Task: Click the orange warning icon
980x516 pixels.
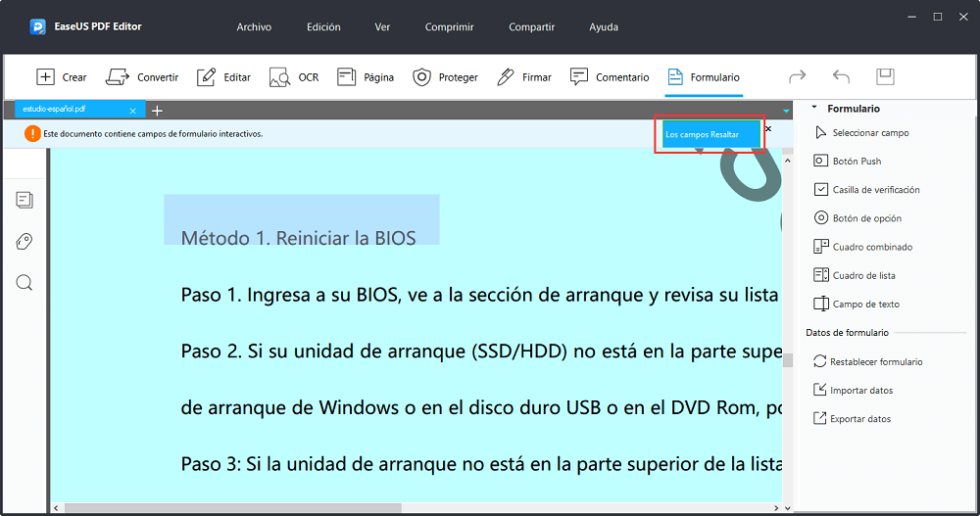Action: tap(32, 134)
